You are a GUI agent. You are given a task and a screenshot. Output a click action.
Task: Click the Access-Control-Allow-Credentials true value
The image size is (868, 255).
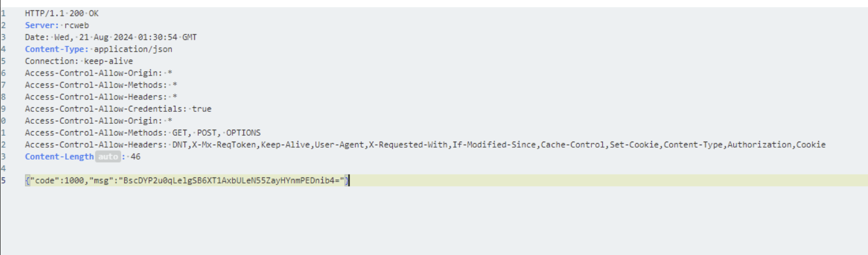[202, 109]
